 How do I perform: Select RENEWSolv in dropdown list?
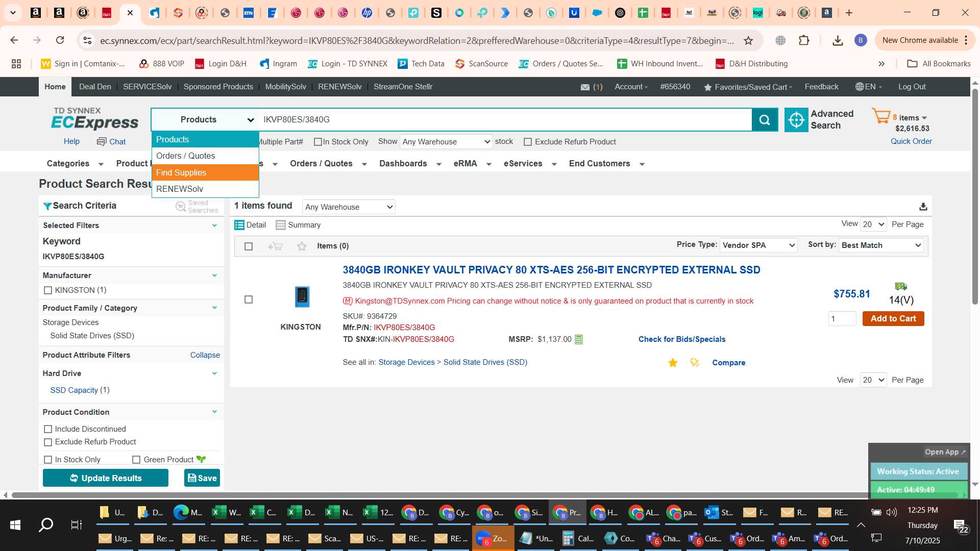[205, 189]
